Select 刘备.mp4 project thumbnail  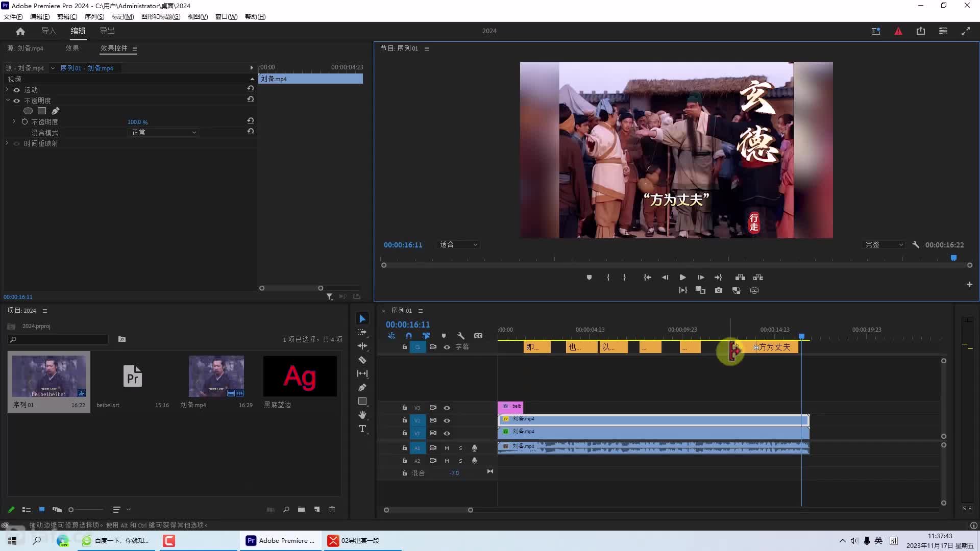(216, 376)
